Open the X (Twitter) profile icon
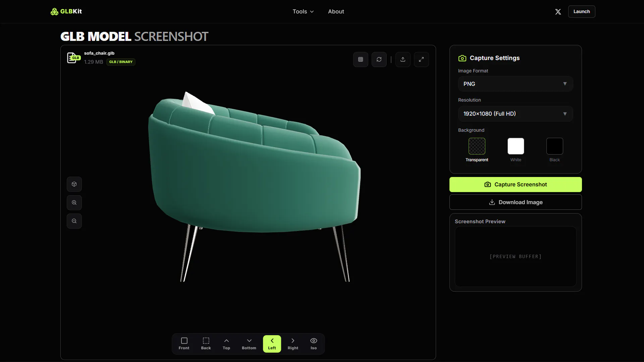 [558, 12]
